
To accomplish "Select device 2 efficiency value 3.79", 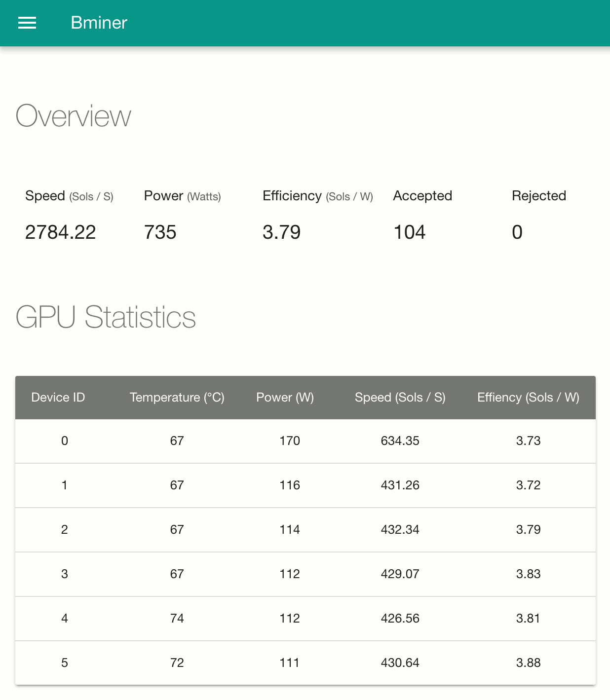I will click(529, 530).
